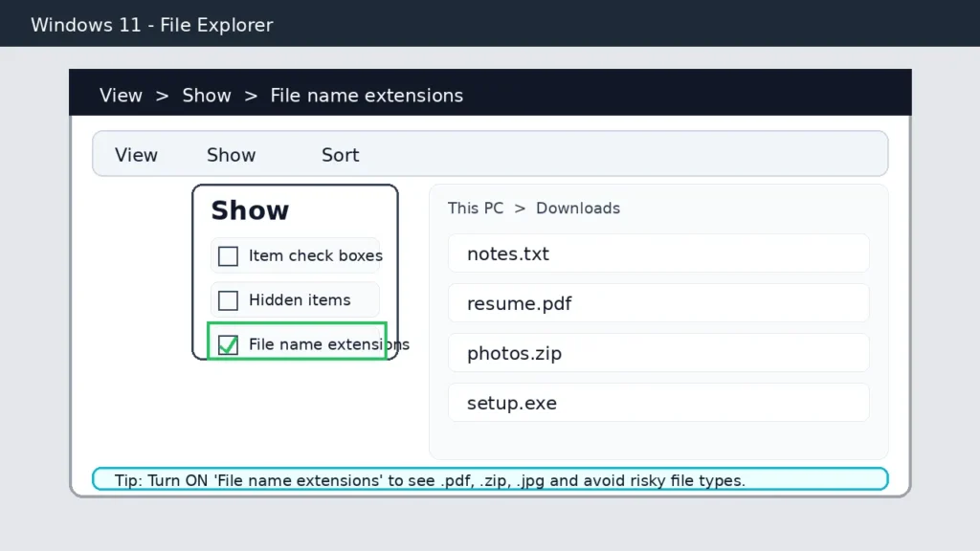Image resolution: width=980 pixels, height=551 pixels.
Task: Open the Sort menu
Action: [340, 154]
